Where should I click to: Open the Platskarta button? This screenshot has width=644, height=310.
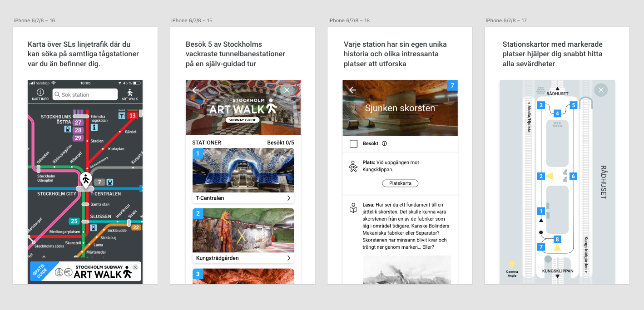tap(400, 183)
